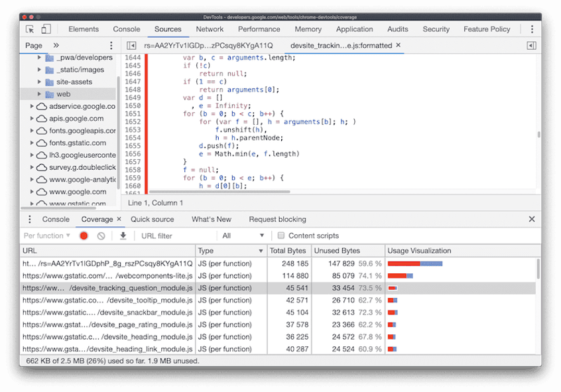561x392 pixels.
Task: Export coverage with the download icon
Action: pyautogui.click(x=123, y=235)
